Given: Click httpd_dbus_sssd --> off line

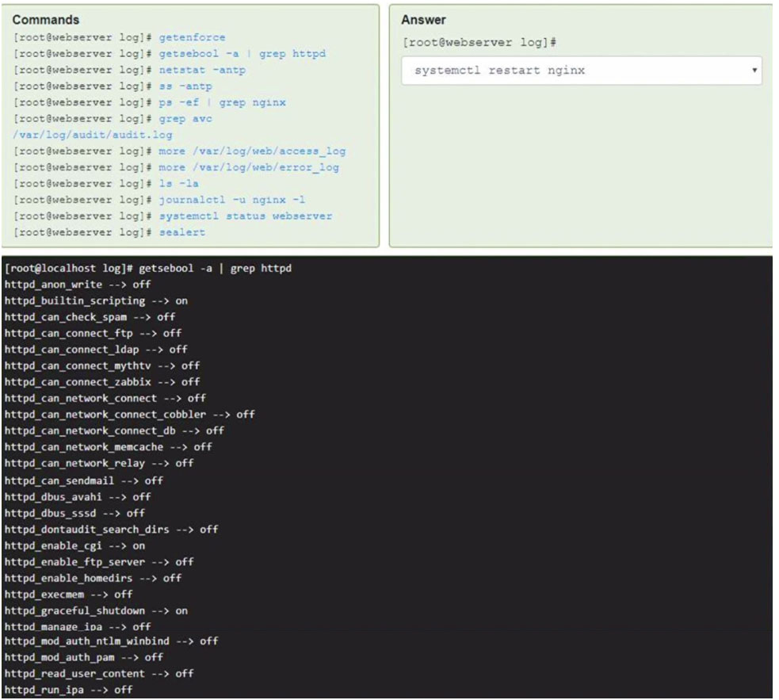Looking at the screenshot, I should (74, 513).
